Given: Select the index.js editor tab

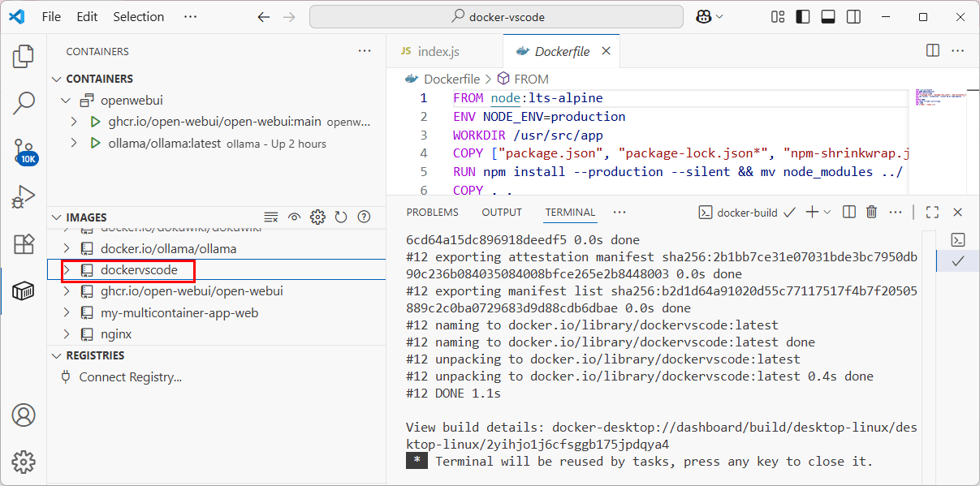Looking at the screenshot, I should pyautogui.click(x=438, y=51).
